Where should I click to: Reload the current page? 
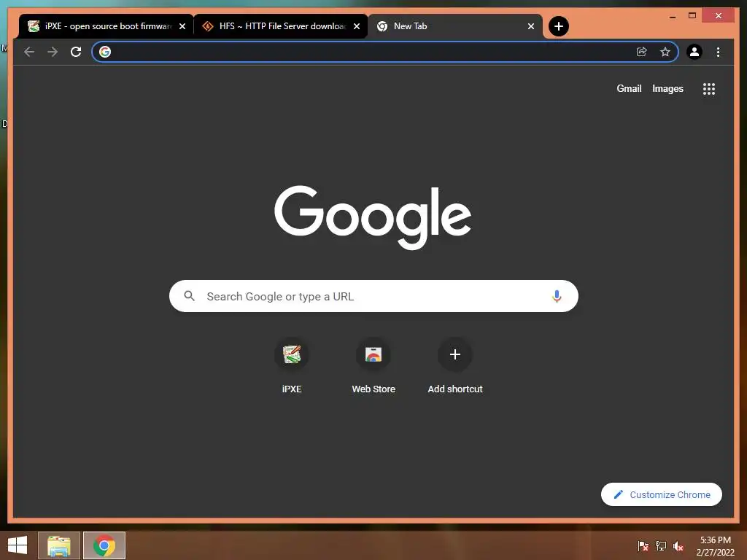pyautogui.click(x=76, y=52)
